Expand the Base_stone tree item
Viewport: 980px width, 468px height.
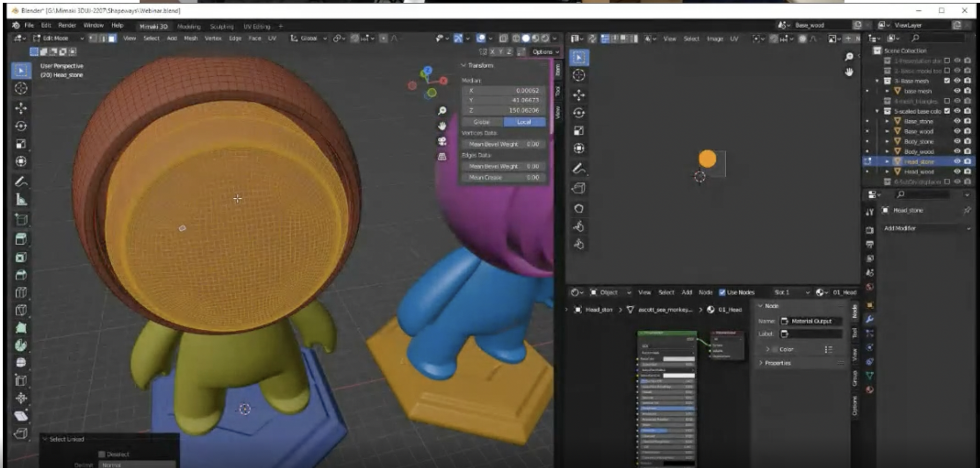tap(887, 121)
